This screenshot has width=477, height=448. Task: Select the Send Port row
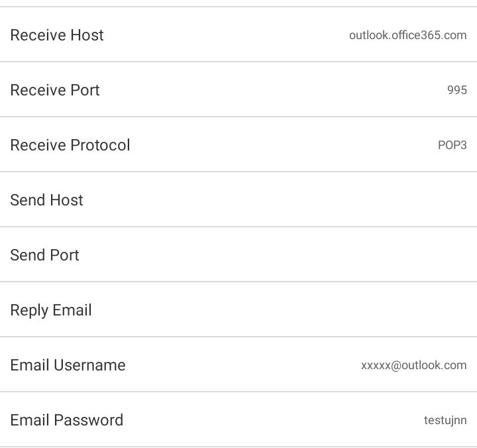click(x=238, y=254)
